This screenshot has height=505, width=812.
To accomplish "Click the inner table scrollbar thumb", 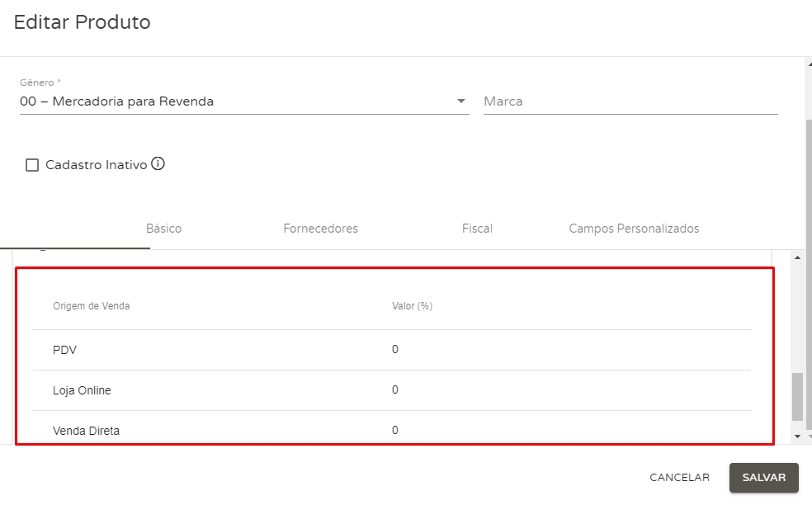I will point(797,397).
